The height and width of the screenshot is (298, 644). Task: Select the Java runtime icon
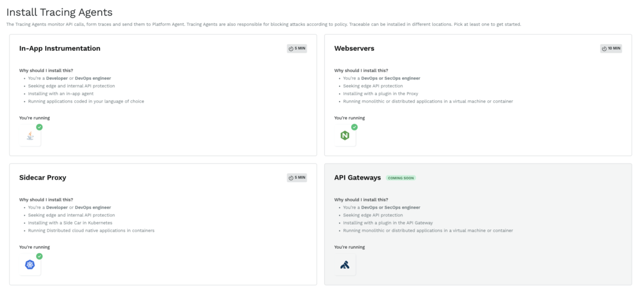point(30,135)
